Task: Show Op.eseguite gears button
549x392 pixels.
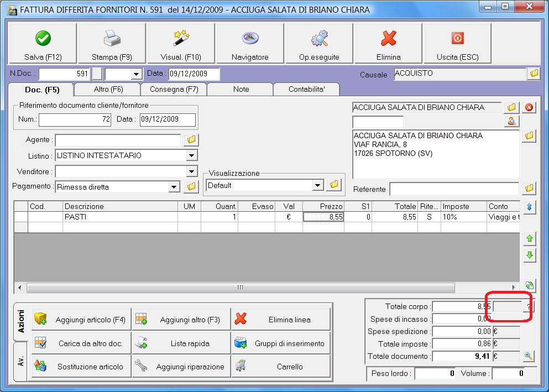Action: pyautogui.click(x=319, y=43)
